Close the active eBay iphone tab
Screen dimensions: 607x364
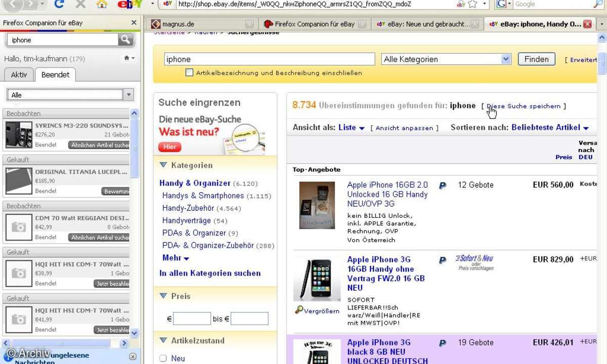[x=587, y=24]
